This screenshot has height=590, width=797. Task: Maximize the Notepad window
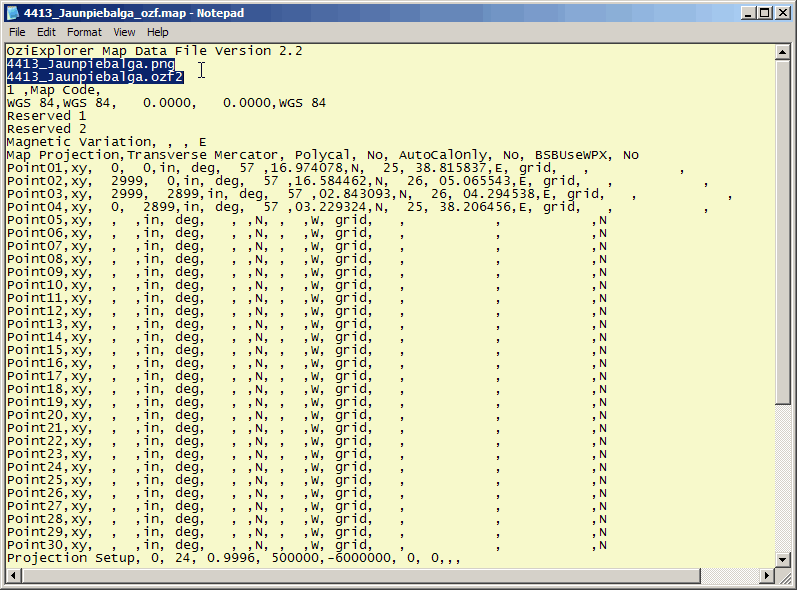point(764,13)
